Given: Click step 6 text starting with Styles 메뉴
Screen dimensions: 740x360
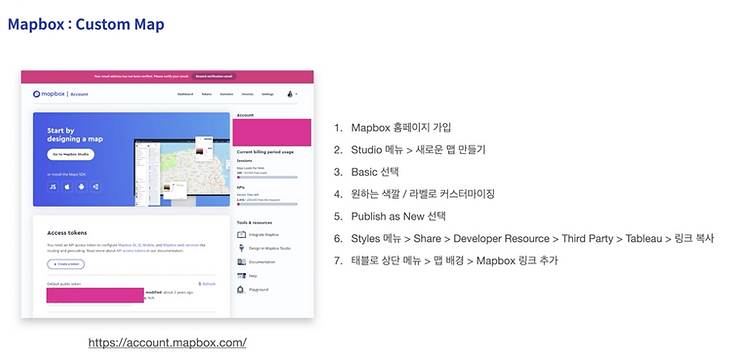Looking at the screenshot, I should (x=532, y=238).
